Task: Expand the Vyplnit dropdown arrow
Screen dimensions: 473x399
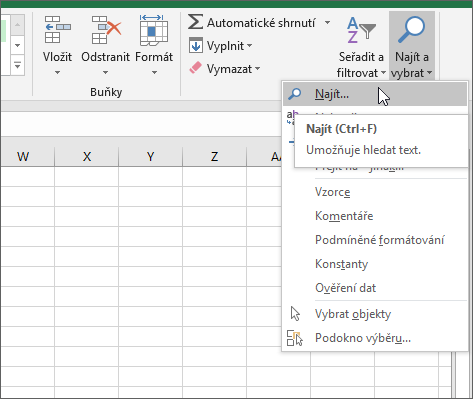Action: pyautogui.click(x=249, y=46)
